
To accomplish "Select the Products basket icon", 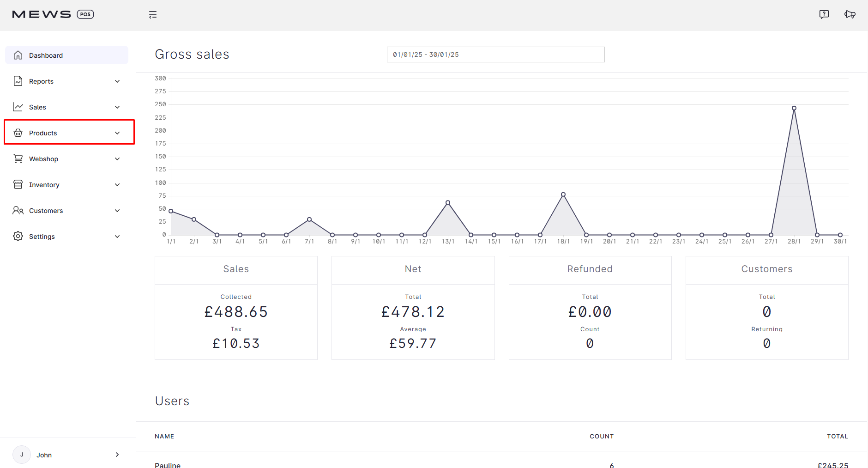I will 18,133.
